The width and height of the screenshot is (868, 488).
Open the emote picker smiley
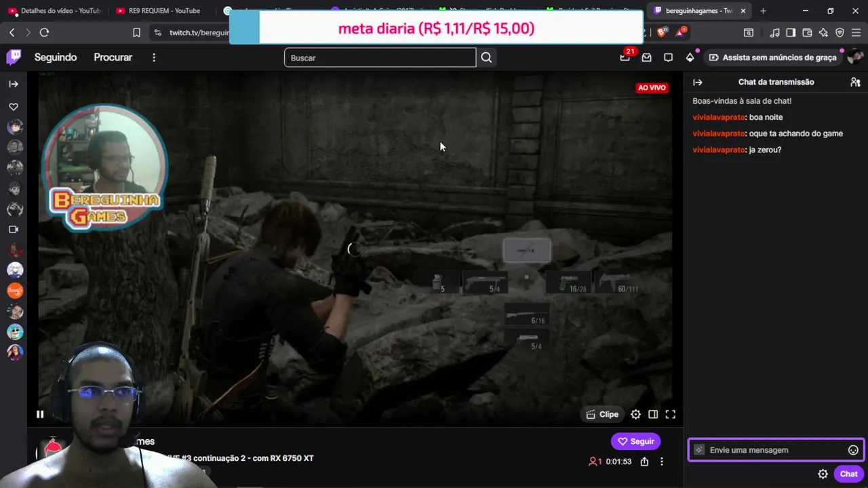coord(853,450)
